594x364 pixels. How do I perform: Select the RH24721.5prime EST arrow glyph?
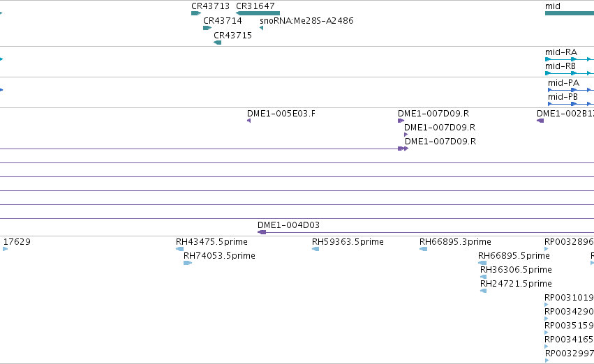click(x=484, y=291)
